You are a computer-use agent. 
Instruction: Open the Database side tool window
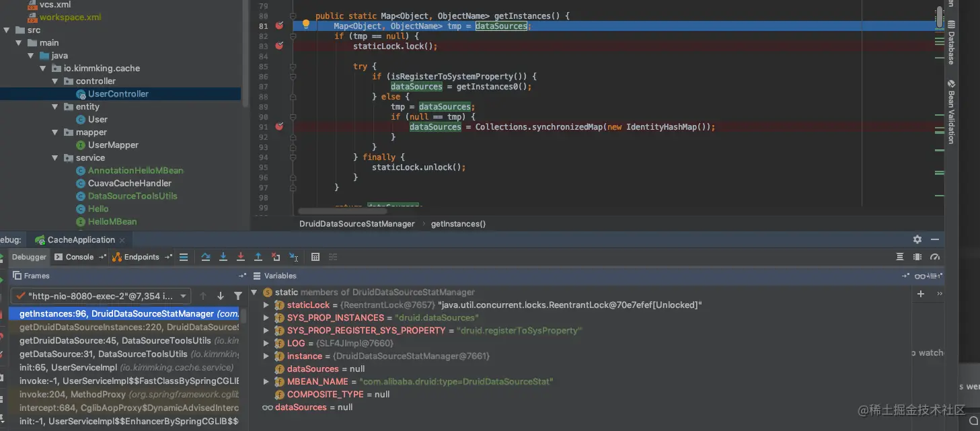tap(951, 42)
